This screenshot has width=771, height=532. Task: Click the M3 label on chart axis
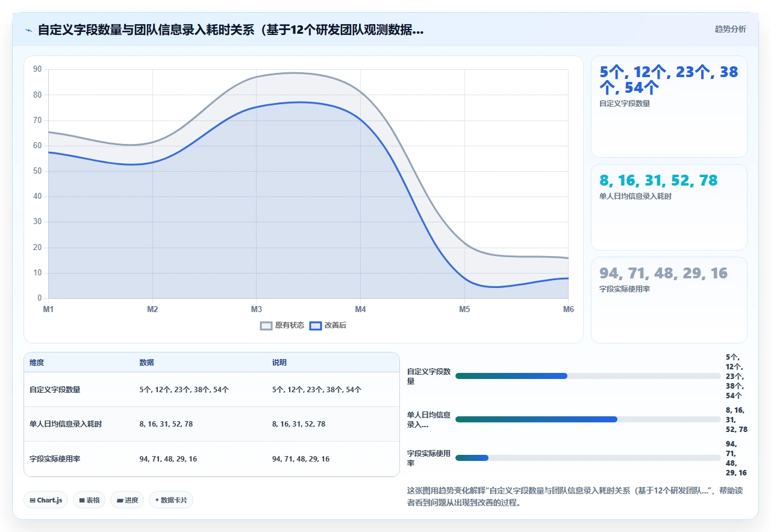257,310
